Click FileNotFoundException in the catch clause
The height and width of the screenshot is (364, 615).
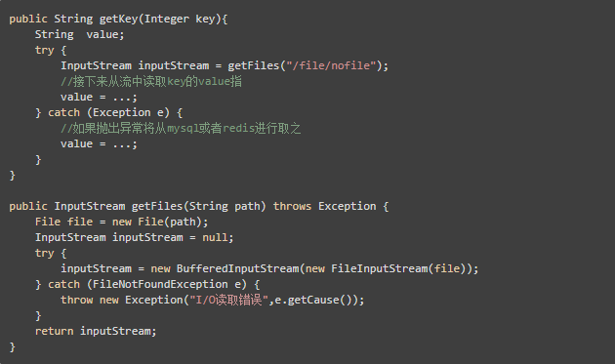(x=160, y=284)
